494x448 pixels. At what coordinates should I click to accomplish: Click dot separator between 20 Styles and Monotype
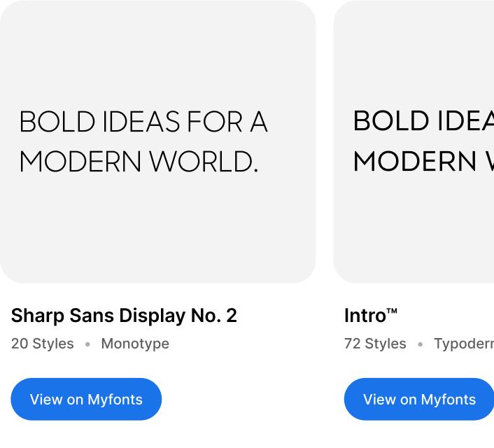pos(87,344)
